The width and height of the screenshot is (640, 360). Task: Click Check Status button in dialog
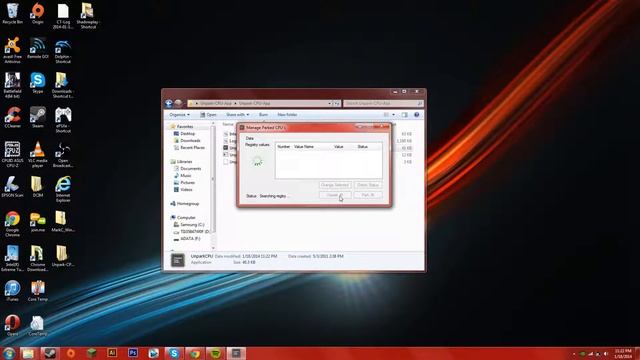pos(368,185)
